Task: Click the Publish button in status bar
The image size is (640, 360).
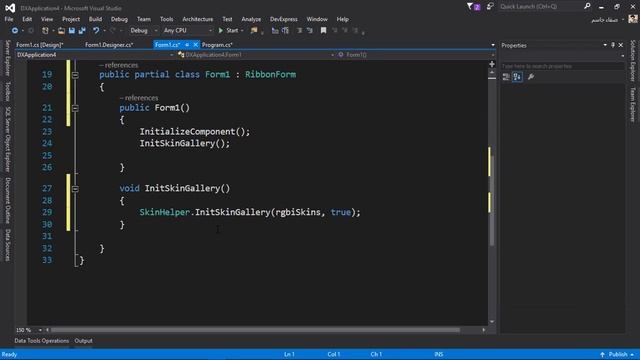Action: click(618, 354)
